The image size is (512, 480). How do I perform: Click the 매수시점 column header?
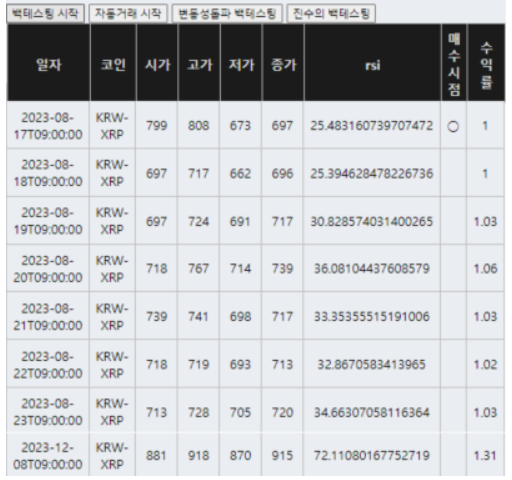tap(454, 63)
